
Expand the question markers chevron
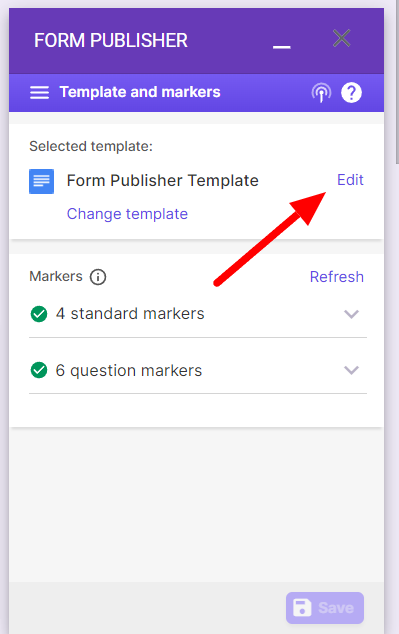(351, 370)
